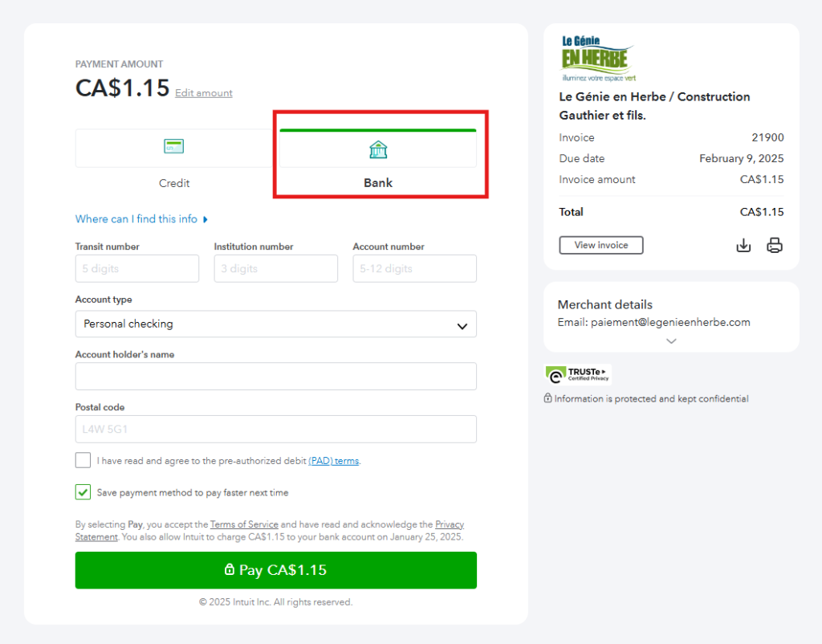Click the Le Génie en Herbe logo

click(x=597, y=58)
